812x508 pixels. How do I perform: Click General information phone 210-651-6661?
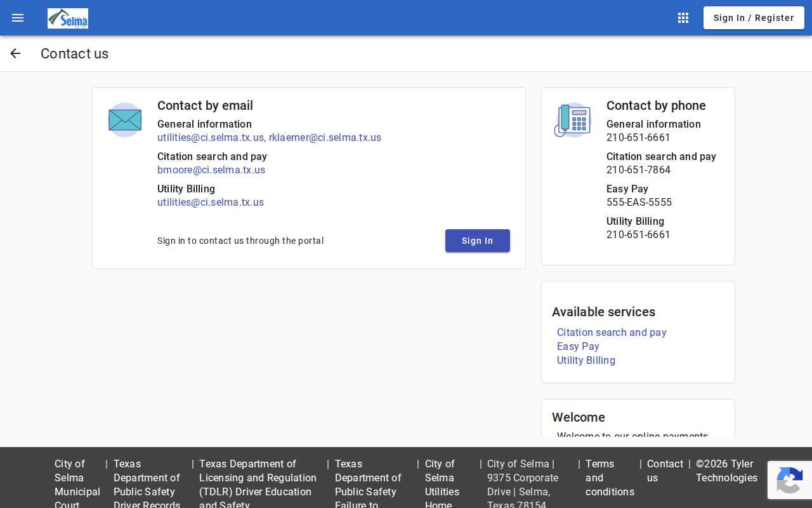coord(638,138)
